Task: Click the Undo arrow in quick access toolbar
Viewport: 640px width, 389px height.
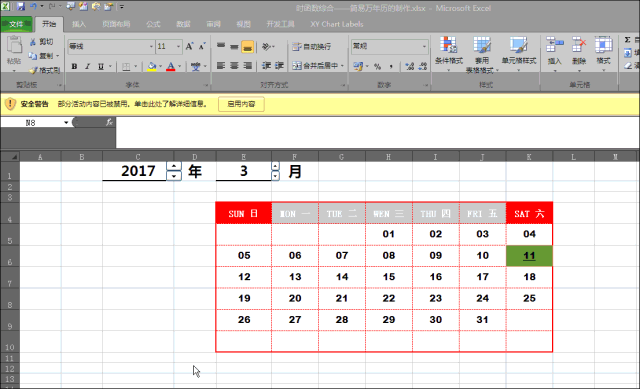Action: 33,6
